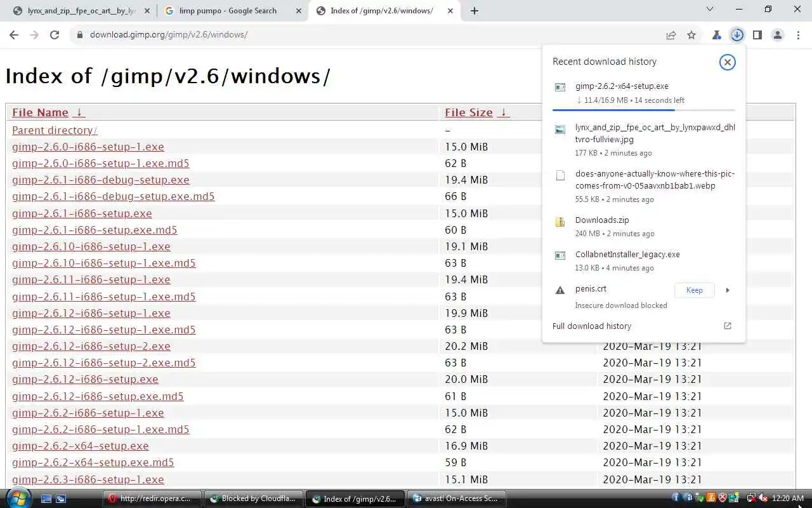Open avast! On-Access Sc... taskbar window
812x508 pixels.
pyautogui.click(x=457, y=498)
